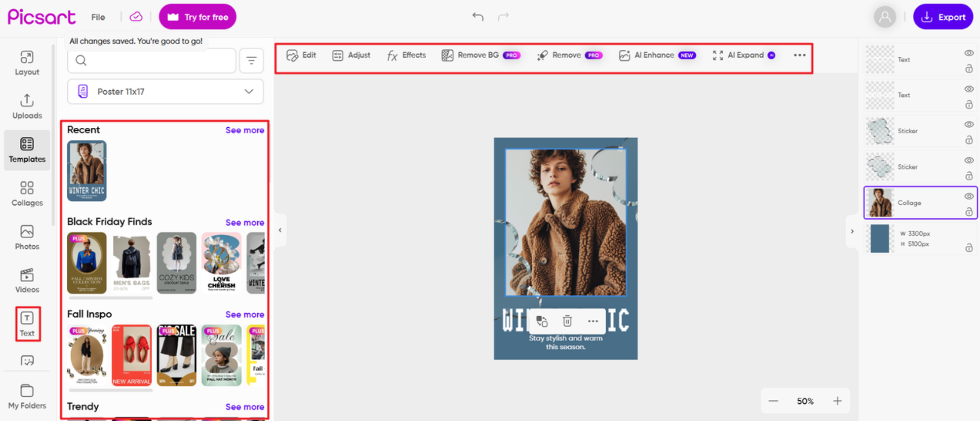The image size is (980, 421).
Task: Select the Photos panel
Action: click(27, 237)
